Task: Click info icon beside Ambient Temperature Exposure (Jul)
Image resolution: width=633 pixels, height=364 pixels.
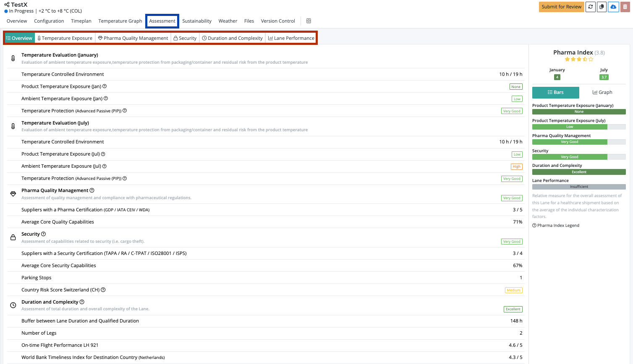Action: click(105, 166)
